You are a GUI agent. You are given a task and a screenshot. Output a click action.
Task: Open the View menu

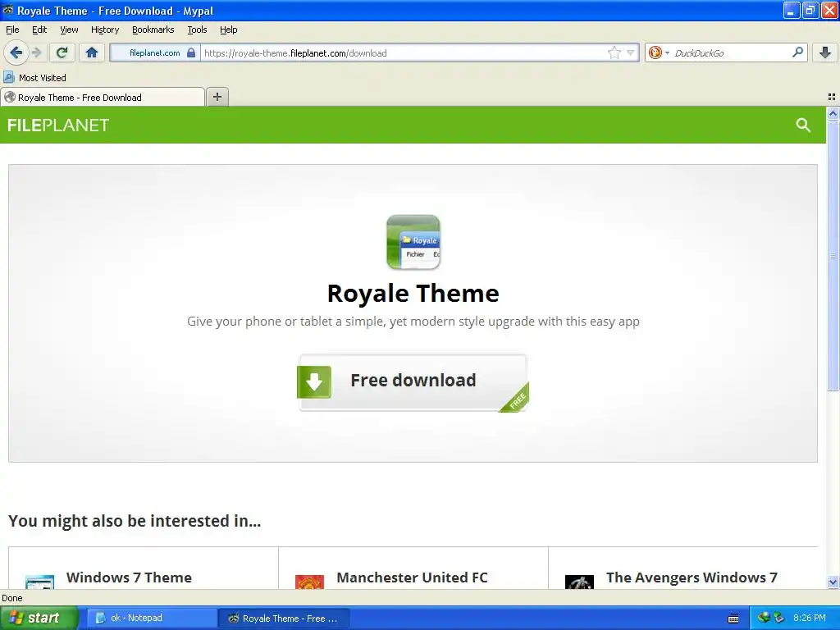click(x=69, y=30)
